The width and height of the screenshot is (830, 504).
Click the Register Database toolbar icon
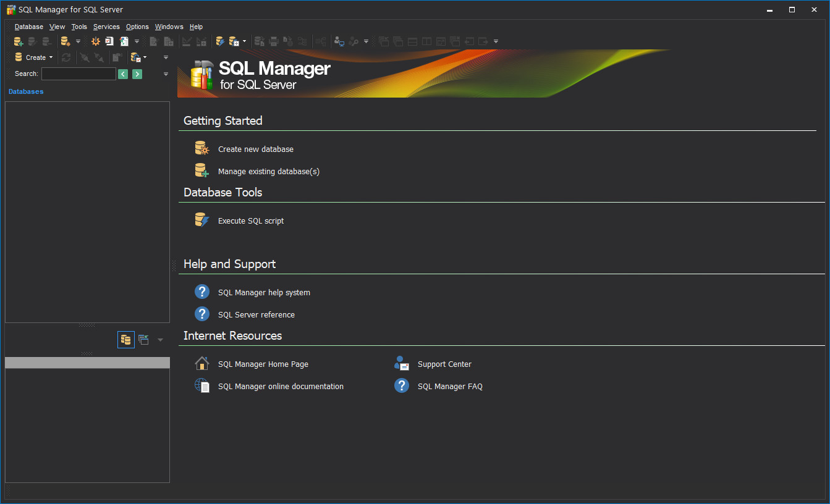pos(19,41)
